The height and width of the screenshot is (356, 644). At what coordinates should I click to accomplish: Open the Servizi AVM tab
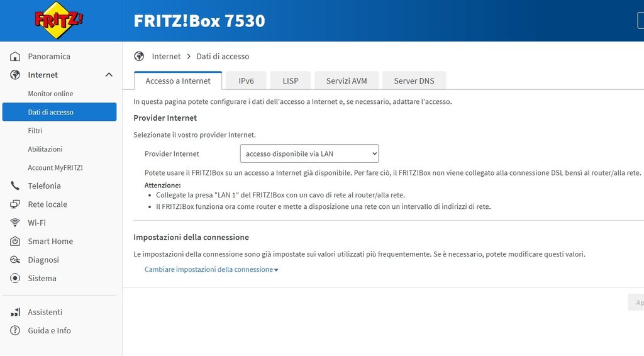click(x=347, y=81)
